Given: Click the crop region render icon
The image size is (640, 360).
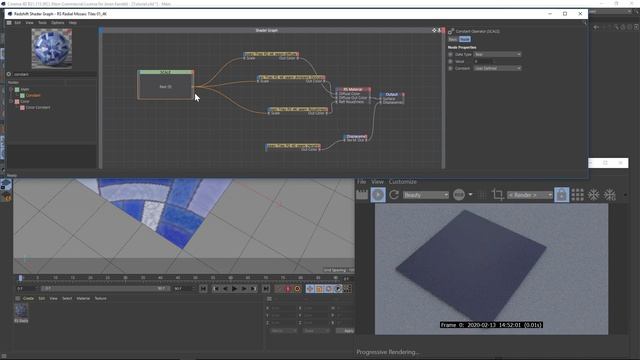Looking at the screenshot, I should point(497,195).
